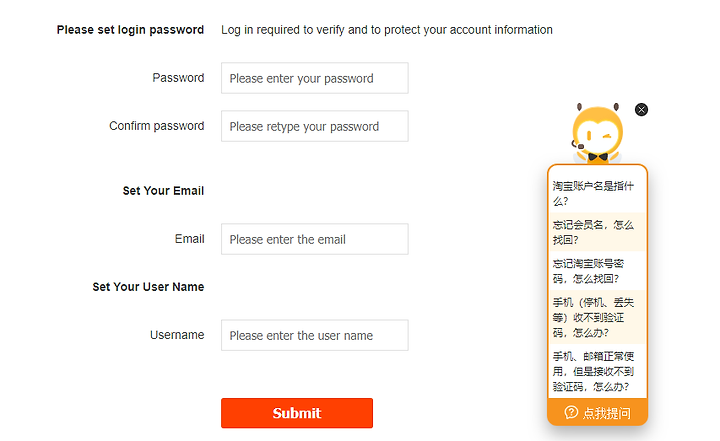Click the question mark icon in orange bar

tap(571, 412)
